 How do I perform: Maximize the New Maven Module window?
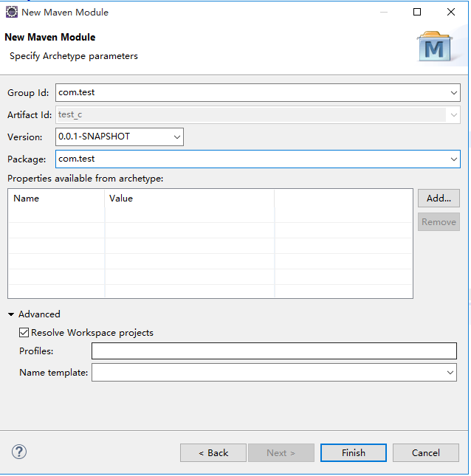417,12
